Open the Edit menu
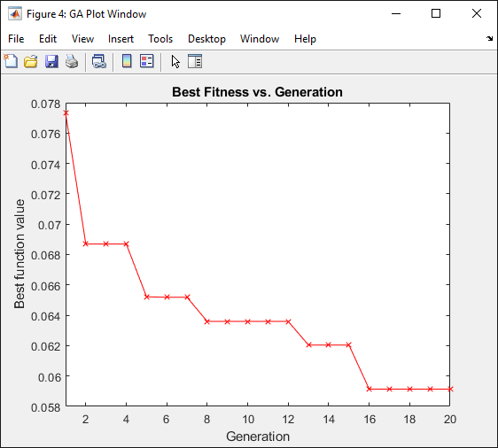The image size is (498, 448). point(48,39)
